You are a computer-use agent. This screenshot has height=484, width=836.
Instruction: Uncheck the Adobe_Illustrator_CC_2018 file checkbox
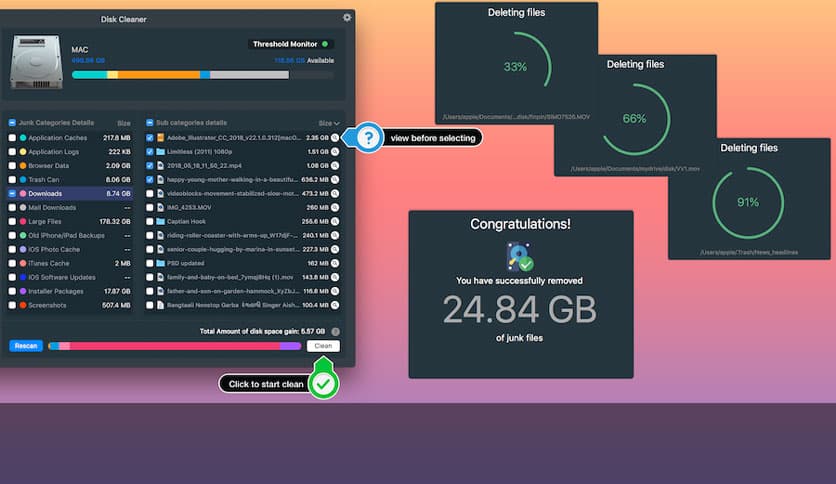(150, 138)
